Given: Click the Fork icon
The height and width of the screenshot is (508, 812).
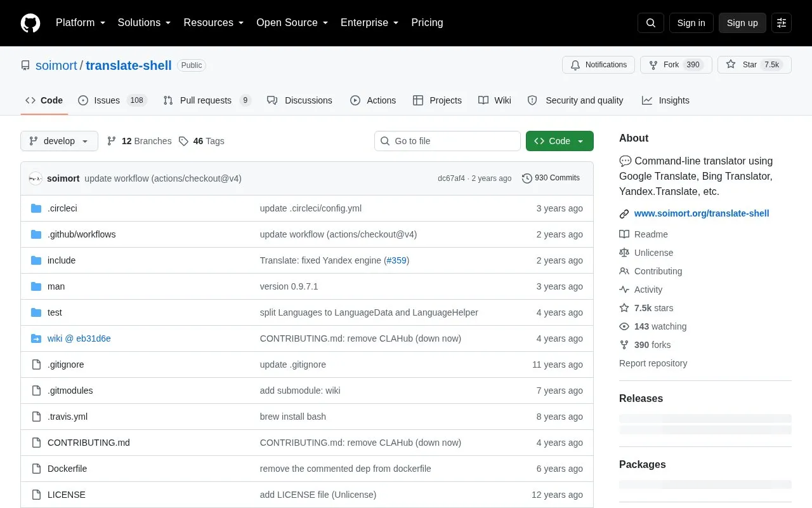Looking at the screenshot, I should click(653, 65).
